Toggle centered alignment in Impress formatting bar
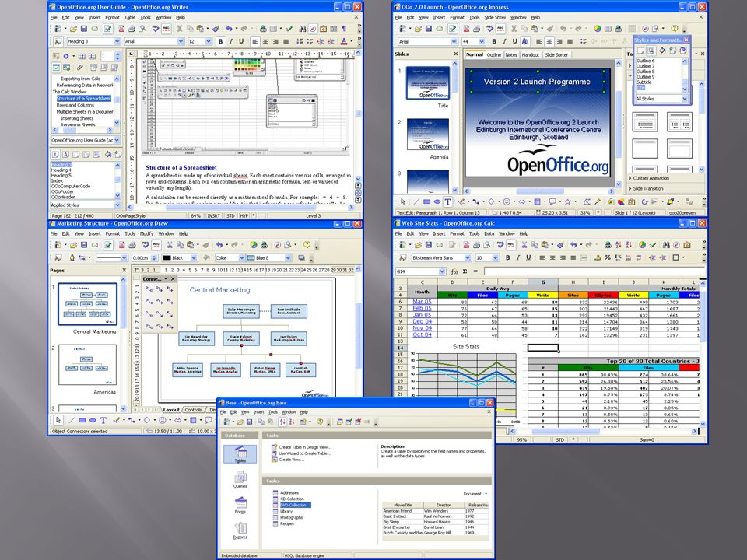This screenshot has height=560, width=747. point(549,41)
